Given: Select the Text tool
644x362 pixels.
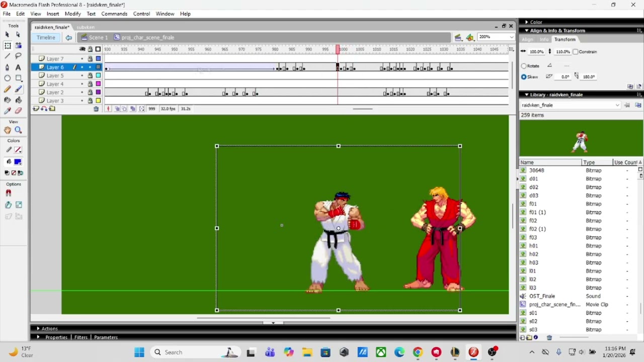Looking at the screenshot, I should coord(18,67).
